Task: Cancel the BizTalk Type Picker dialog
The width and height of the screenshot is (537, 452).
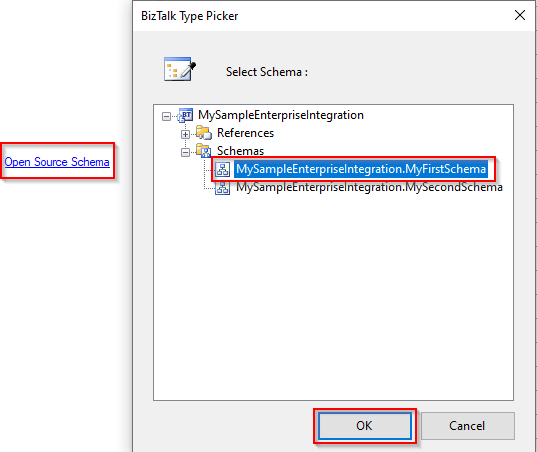Action: 467,426
